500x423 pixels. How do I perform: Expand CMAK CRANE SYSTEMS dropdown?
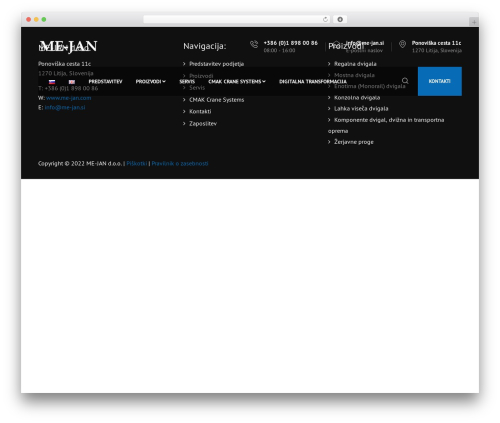coord(237,82)
